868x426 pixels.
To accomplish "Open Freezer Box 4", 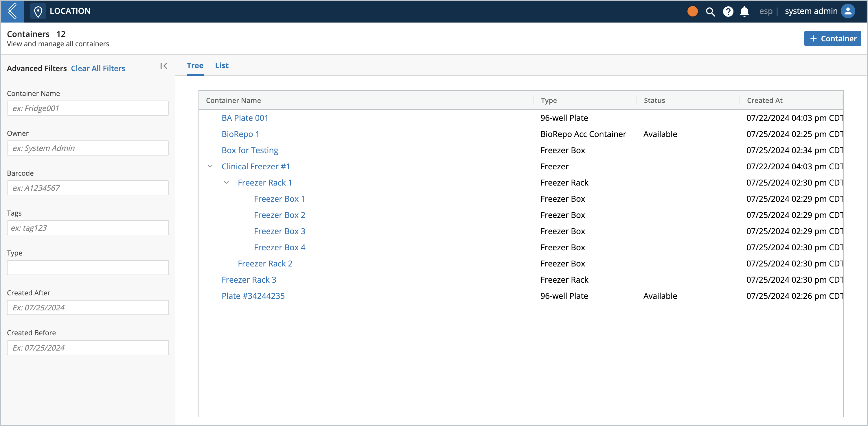I will coord(279,247).
